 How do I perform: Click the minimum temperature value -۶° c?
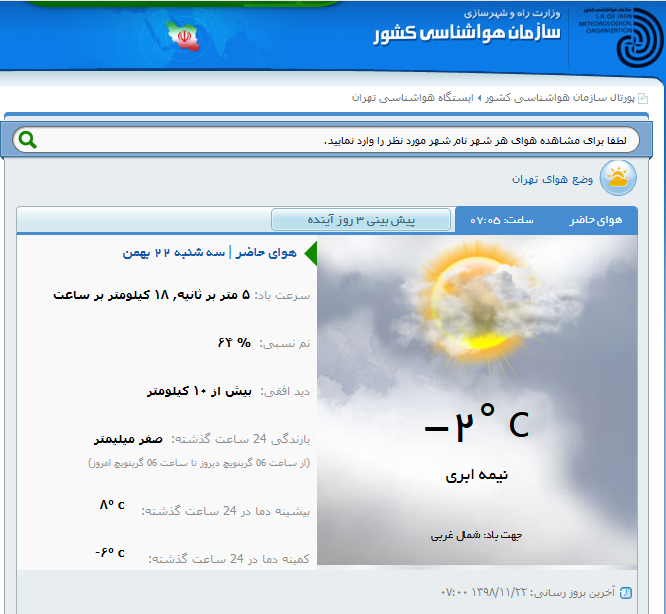pos(110,552)
